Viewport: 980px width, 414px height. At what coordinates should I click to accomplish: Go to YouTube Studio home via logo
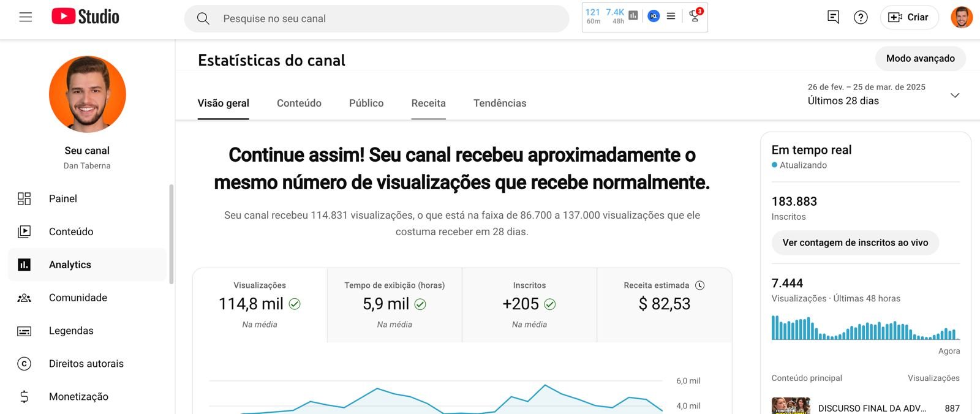(x=85, y=17)
